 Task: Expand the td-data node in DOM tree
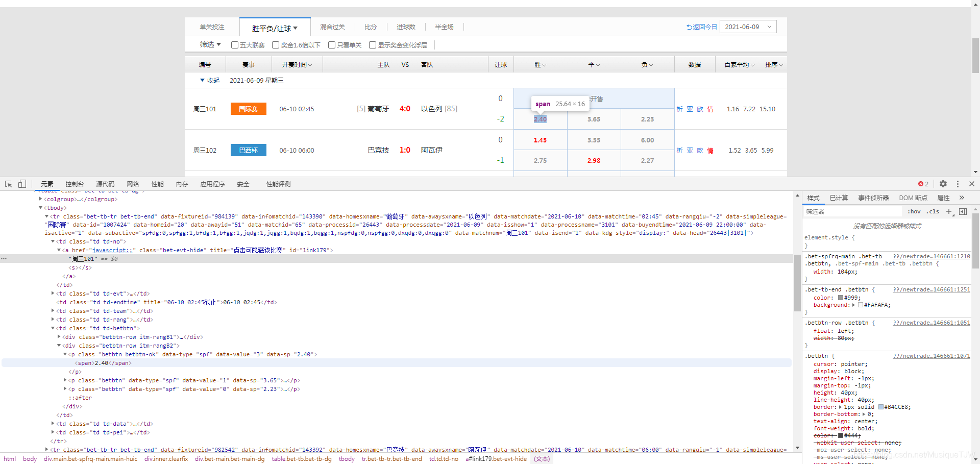tap(53, 424)
